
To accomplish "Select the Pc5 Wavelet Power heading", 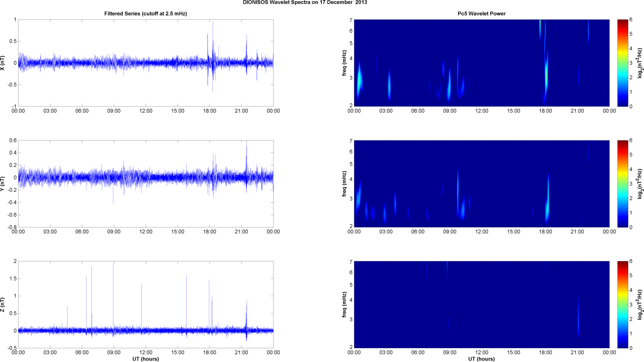I will (x=481, y=14).
